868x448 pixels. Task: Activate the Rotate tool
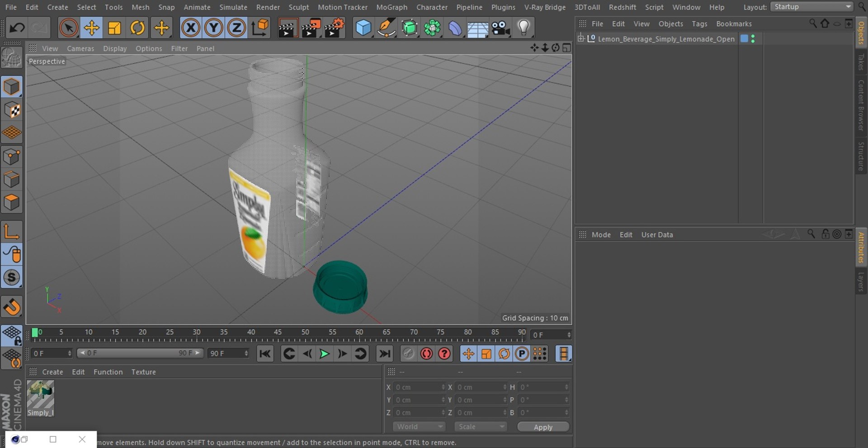137,28
